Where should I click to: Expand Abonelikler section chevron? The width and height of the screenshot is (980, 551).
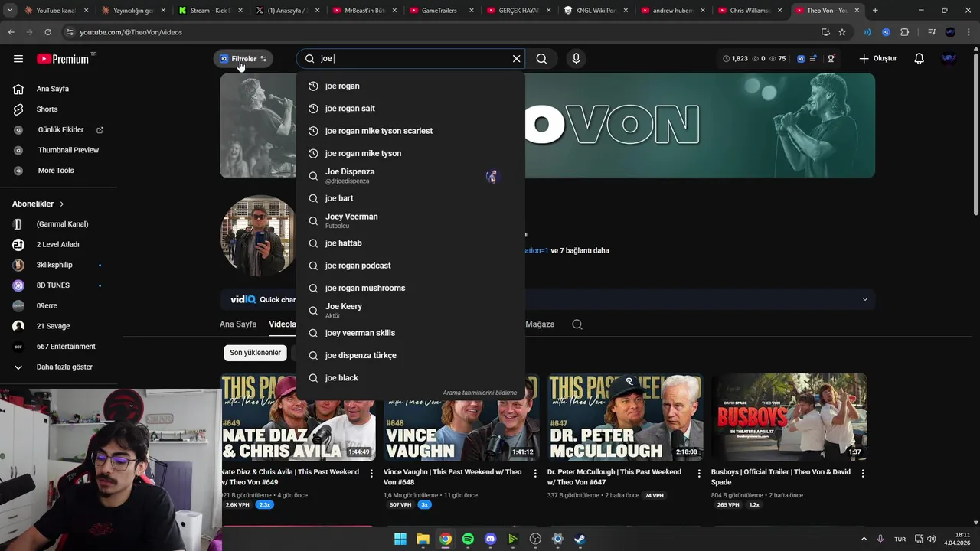point(62,204)
